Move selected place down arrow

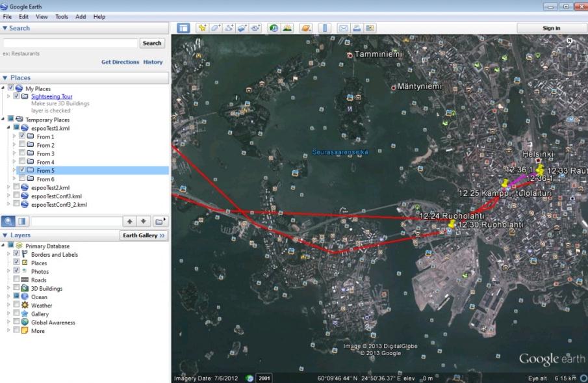tap(144, 222)
